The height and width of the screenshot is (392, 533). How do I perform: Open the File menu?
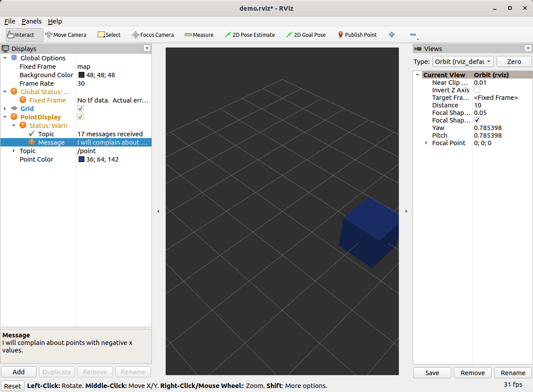pos(10,21)
